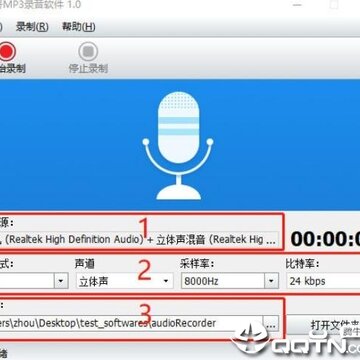Viewport: 360px width, 360px height.
Task: Click the 00:00:0 recording timer display
Action: click(x=325, y=239)
